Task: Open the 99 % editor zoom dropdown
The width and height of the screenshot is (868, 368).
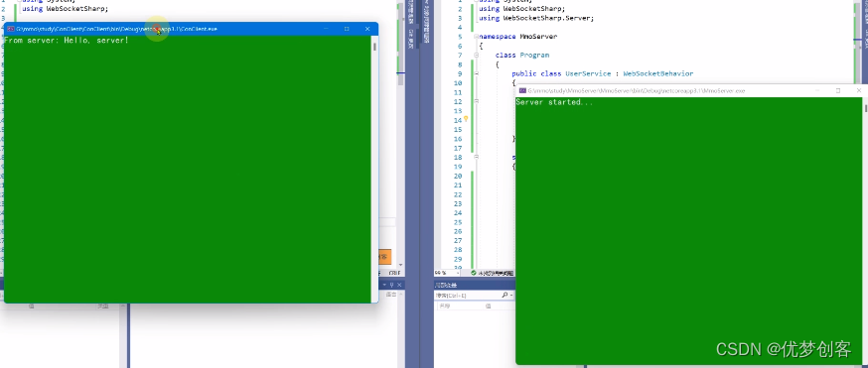Action: click(x=458, y=273)
